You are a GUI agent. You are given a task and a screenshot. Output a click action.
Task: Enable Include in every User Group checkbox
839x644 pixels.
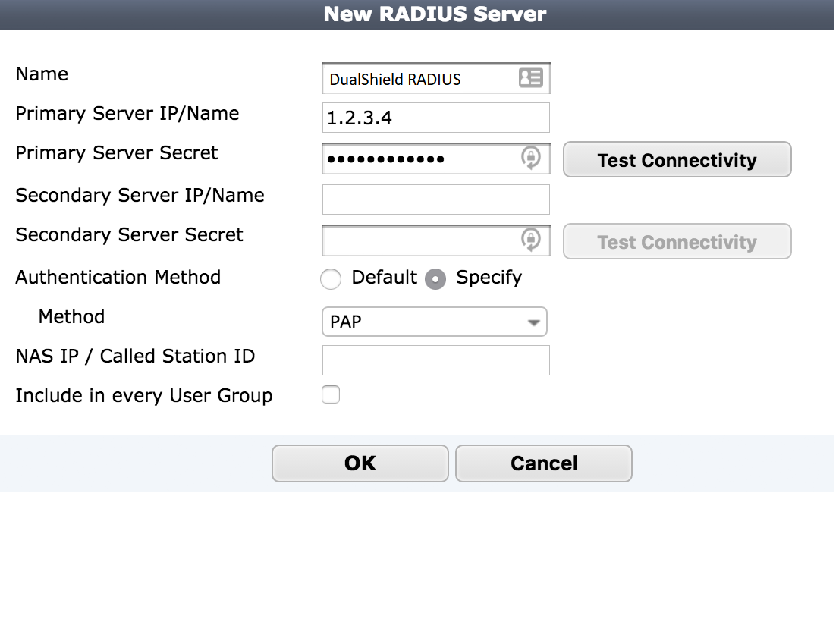coord(331,395)
